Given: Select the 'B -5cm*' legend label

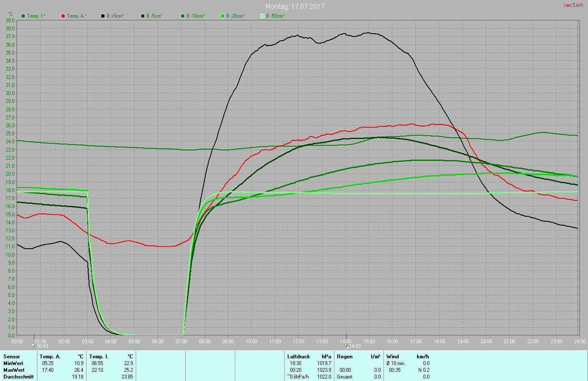Looking at the screenshot, I should tap(155, 16).
